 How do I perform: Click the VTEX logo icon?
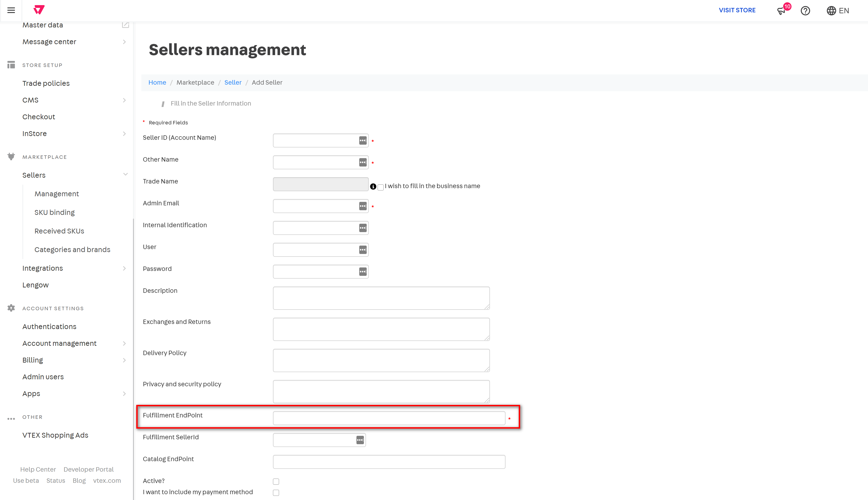click(39, 10)
